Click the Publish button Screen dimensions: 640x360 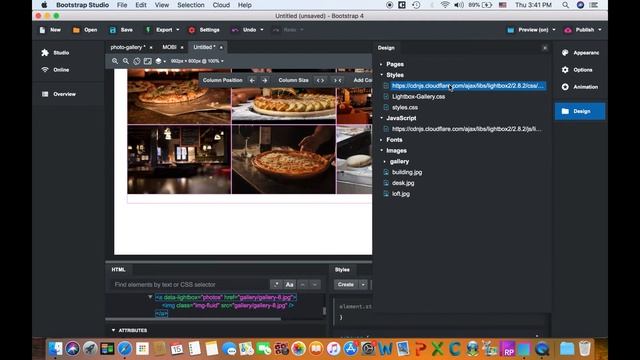pos(579,30)
